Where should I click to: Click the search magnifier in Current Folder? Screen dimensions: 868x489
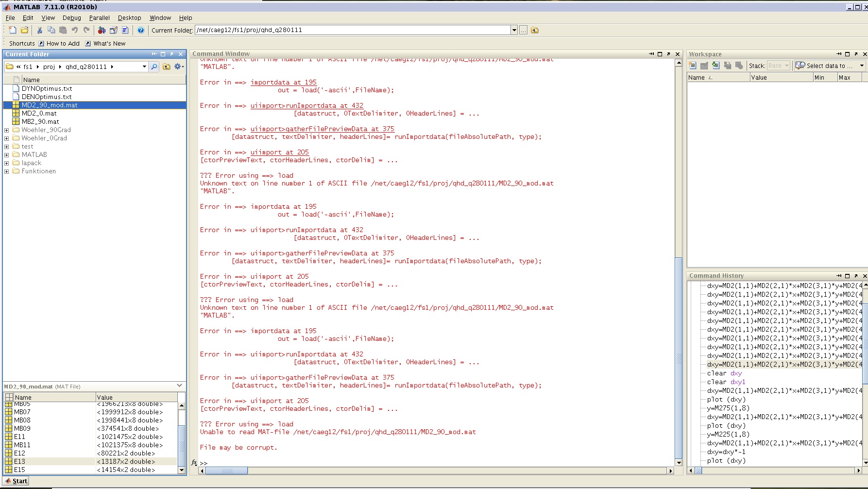(x=154, y=67)
